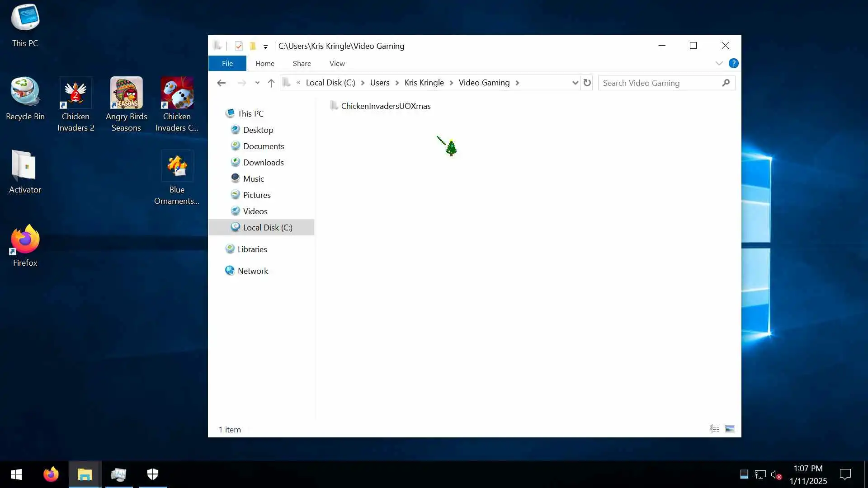Open address bar history dropdown
Screen dimensions: 868x488
(x=575, y=83)
